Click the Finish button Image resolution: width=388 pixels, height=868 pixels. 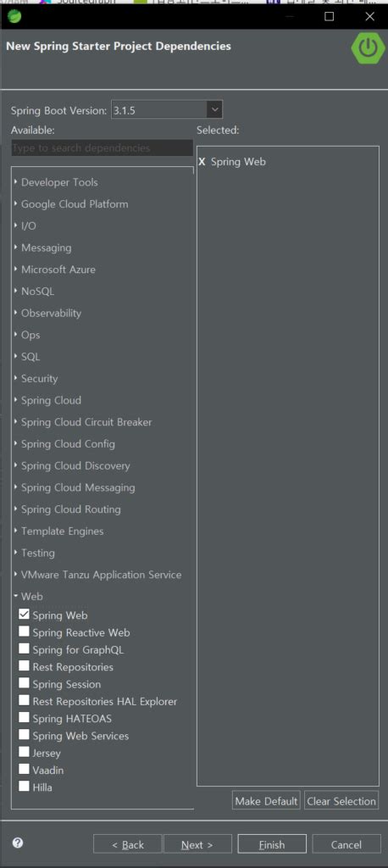click(x=272, y=844)
